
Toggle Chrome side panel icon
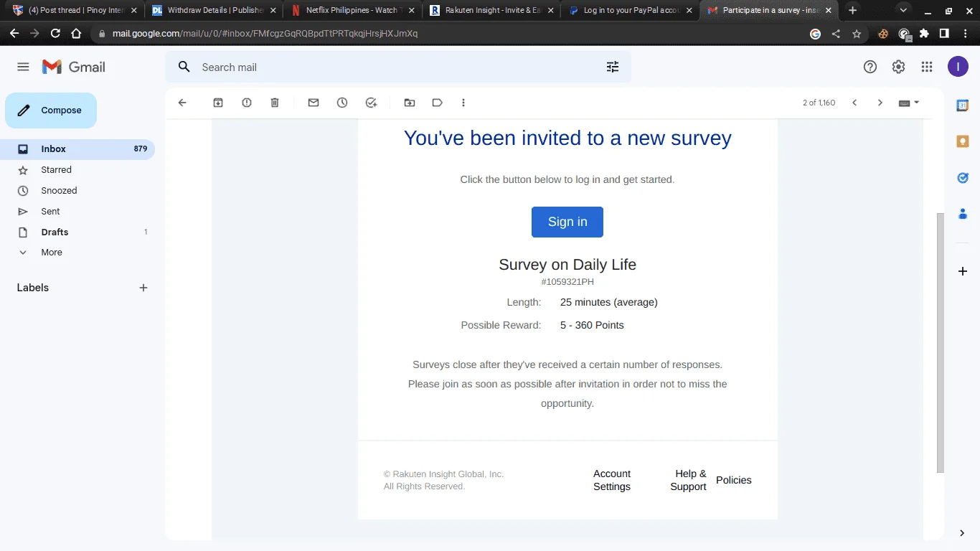click(x=944, y=34)
